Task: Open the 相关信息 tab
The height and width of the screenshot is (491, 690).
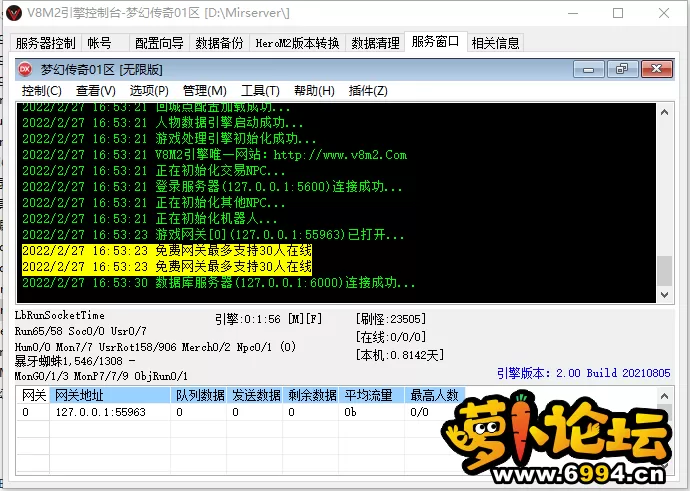Action: [x=495, y=43]
